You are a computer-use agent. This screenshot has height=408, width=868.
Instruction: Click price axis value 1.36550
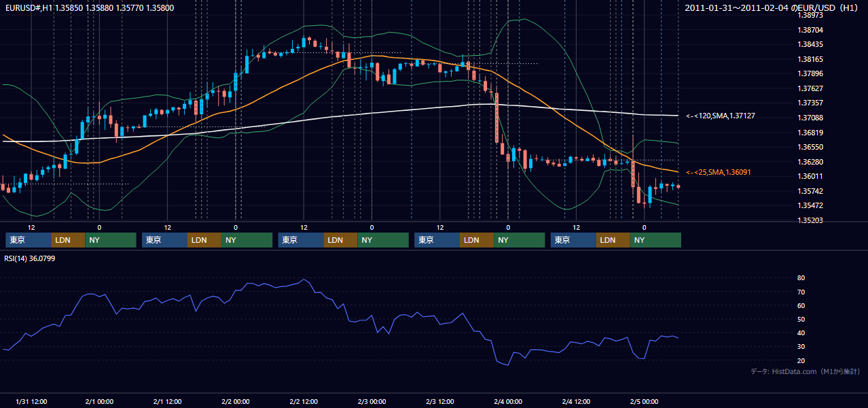click(810, 147)
